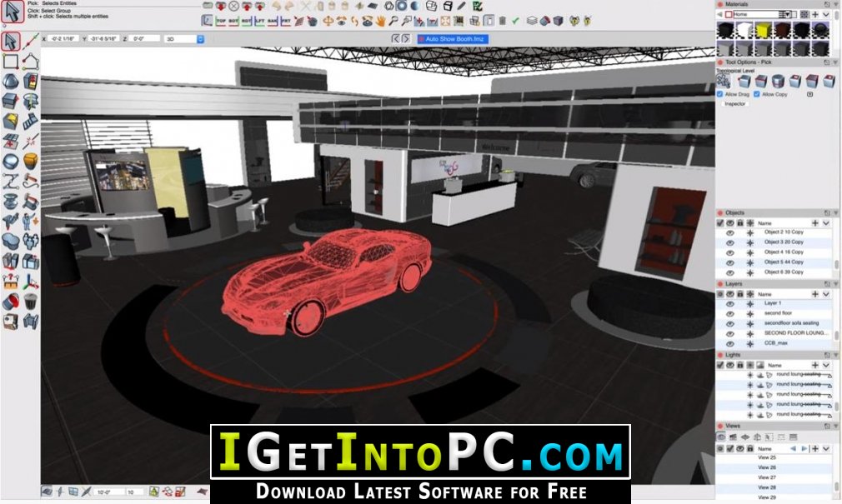Click the Inspector button
The height and width of the screenshot is (504, 842).
point(735,104)
